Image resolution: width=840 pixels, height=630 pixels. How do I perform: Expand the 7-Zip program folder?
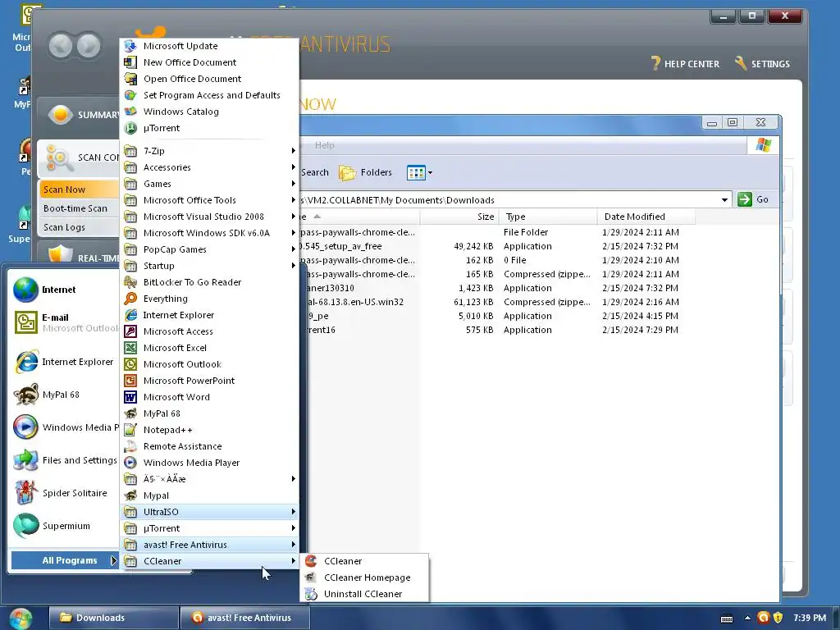tap(209, 151)
